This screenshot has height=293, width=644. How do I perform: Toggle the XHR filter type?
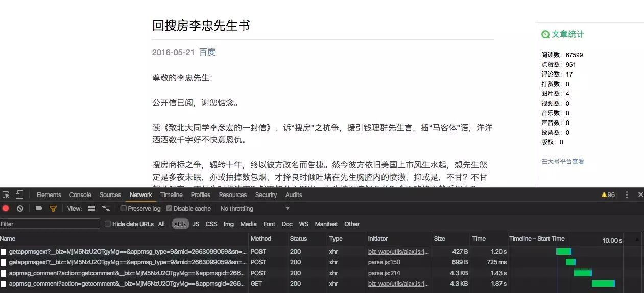[x=180, y=224]
